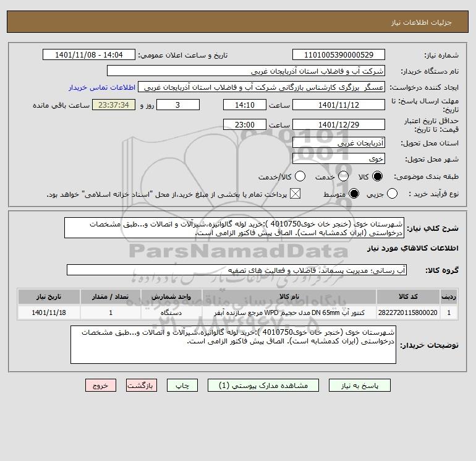Click the کنتور آب DN 65mm item name

pyautogui.click(x=289, y=312)
